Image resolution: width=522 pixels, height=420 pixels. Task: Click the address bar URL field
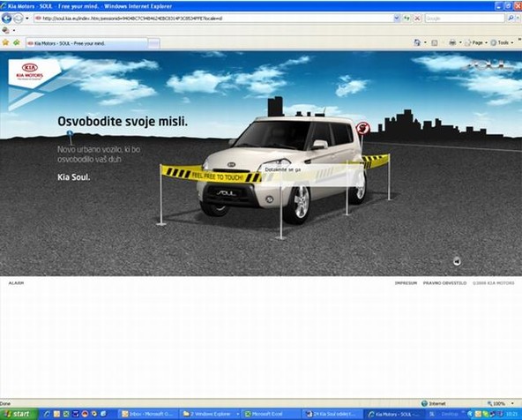(213, 19)
